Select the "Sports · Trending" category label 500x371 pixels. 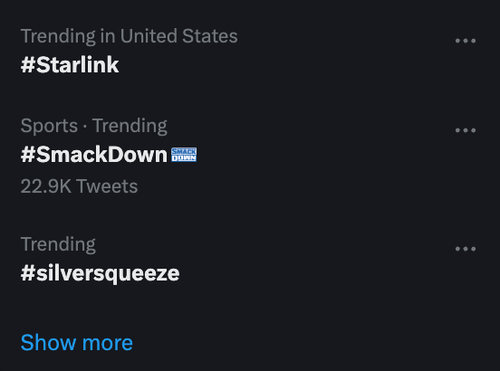(94, 126)
